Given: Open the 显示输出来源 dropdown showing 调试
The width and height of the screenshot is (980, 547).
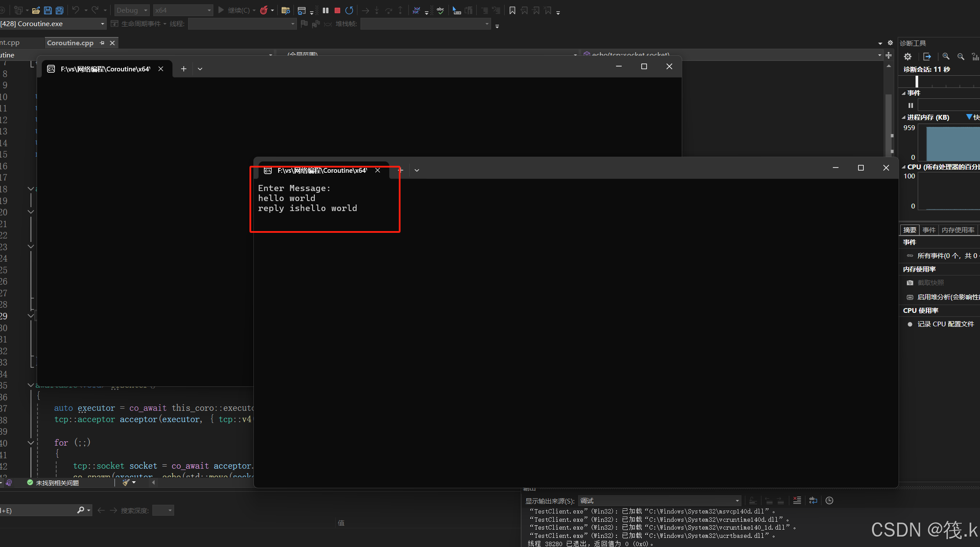Looking at the screenshot, I should click(660, 500).
